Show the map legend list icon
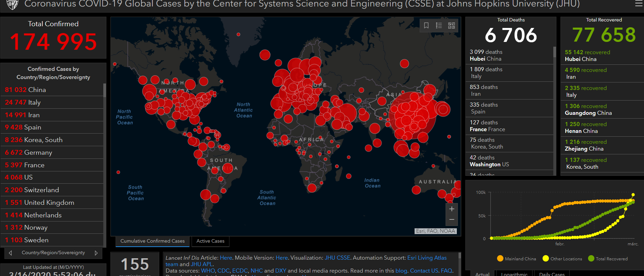Image resolution: width=644 pixels, height=276 pixels. pos(439,26)
